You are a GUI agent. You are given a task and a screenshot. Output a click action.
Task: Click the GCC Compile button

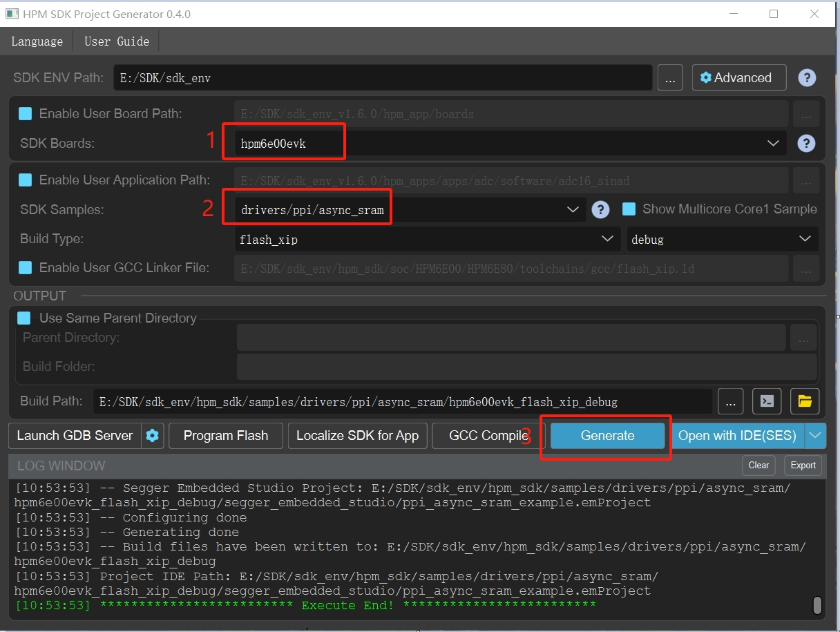pyautogui.click(x=488, y=436)
